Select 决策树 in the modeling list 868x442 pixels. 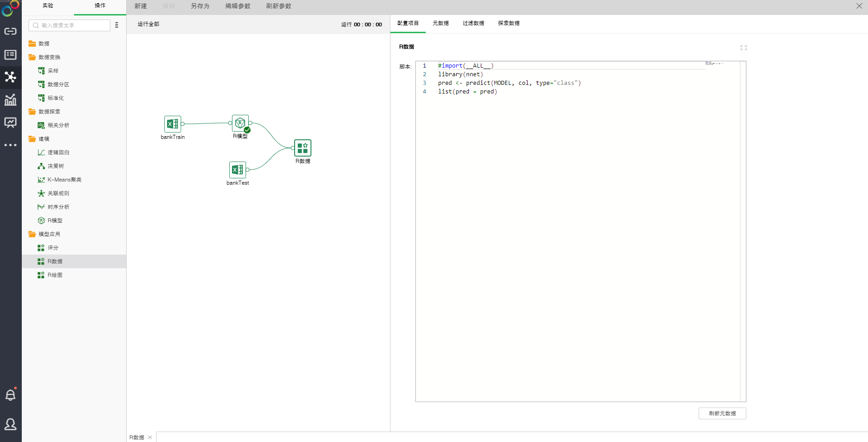pyautogui.click(x=56, y=166)
